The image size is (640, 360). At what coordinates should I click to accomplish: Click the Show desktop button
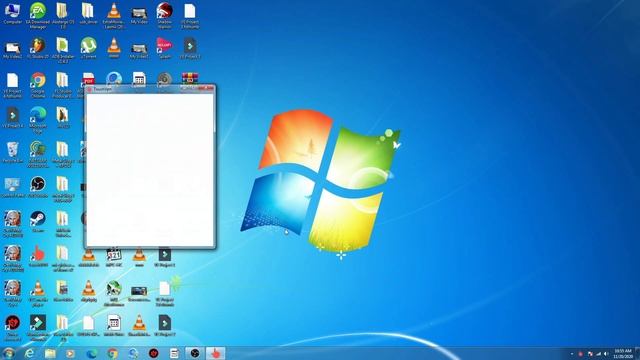(637, 353)
